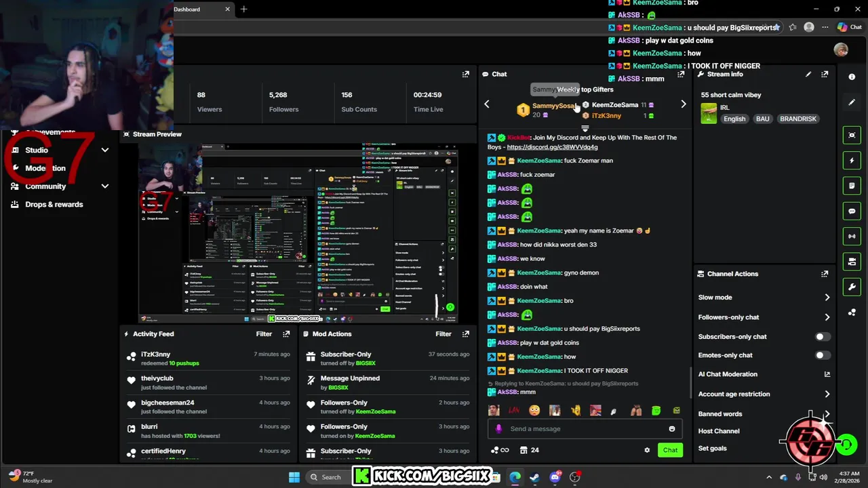Viewport: 868px width, 488px height.
Task: Click in the Send a message field
Action: 585,429
